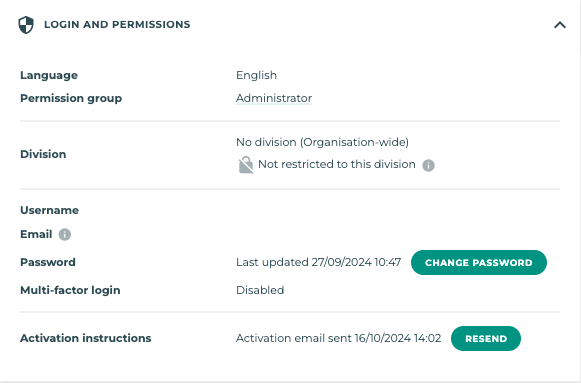This screenshot has width=581, height=383.
Task: Resend the activation email
Action: 486,339
